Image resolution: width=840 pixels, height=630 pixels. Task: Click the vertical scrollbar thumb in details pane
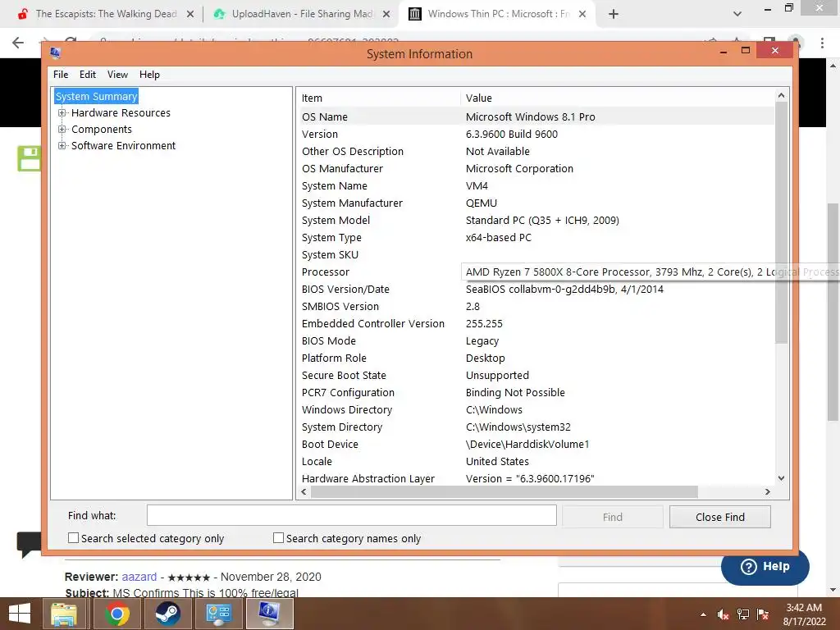tap(781, 222)
